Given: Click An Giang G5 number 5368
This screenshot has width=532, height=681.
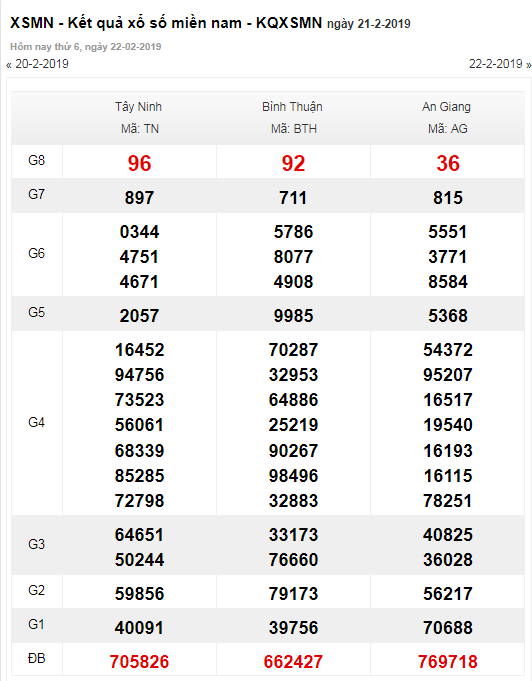Looking at the screenshot, I should [x=448, y=316].
